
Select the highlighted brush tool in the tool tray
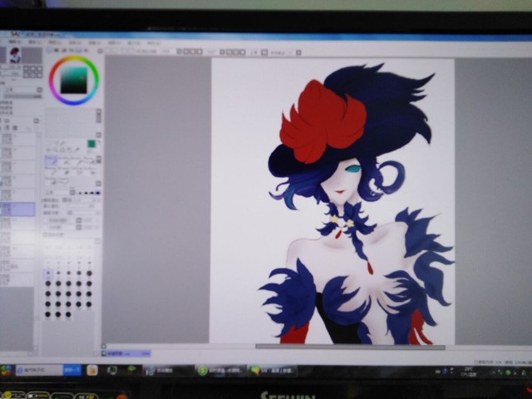point(52,160)
